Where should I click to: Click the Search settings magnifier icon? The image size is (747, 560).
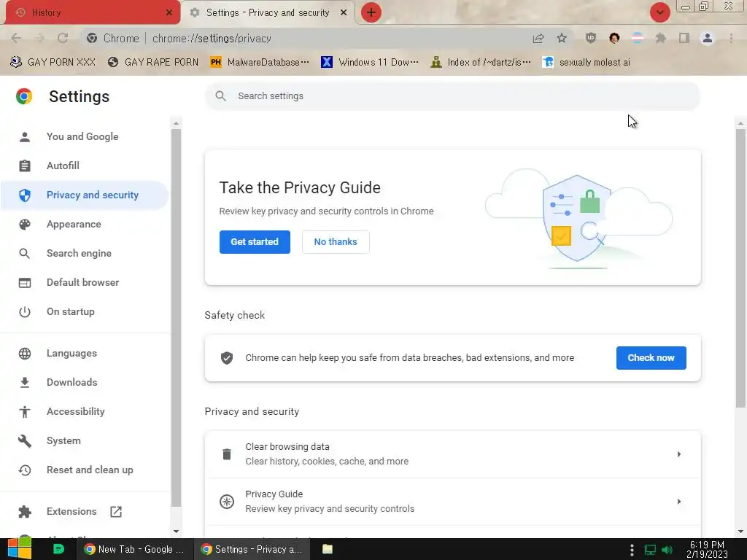click(x=220, y=96)
